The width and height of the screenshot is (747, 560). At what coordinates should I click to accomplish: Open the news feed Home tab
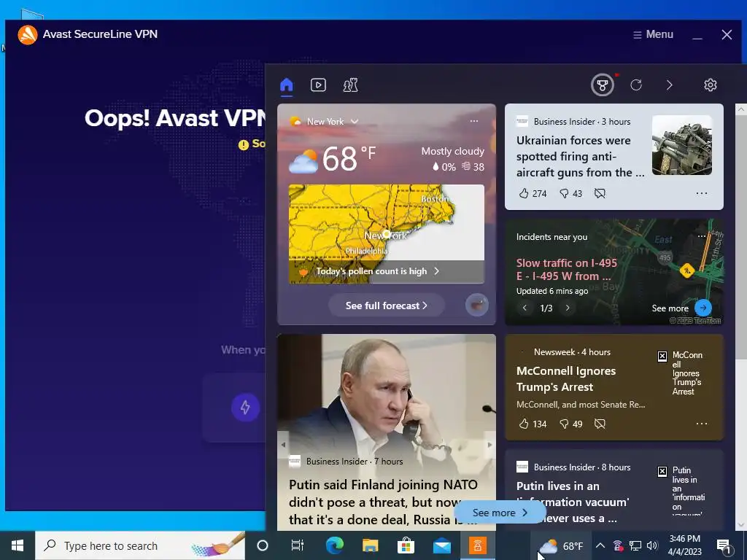[286, 85]
